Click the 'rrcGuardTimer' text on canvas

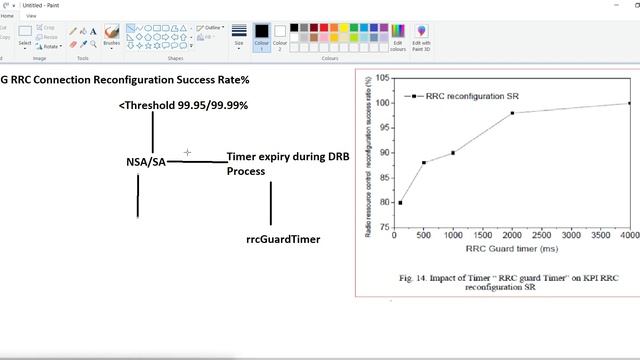click(283, 240)
